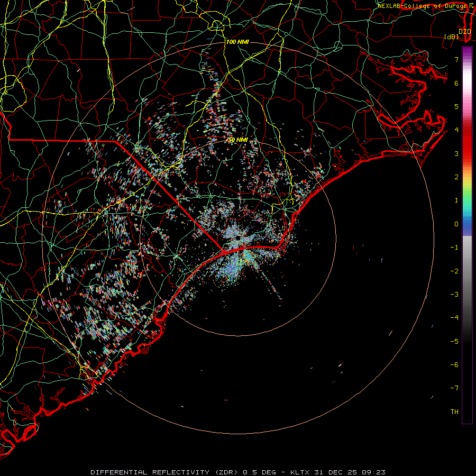Image resolution: width=476 pixels, height=476 pixels.
Task: Click the KLTX radar site dot
Action: 238,238
